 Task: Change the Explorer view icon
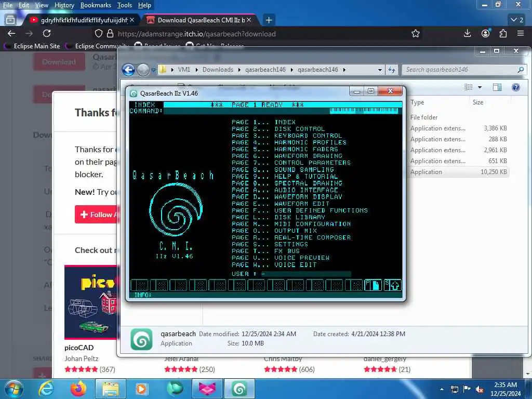click(x=469, y=87)
